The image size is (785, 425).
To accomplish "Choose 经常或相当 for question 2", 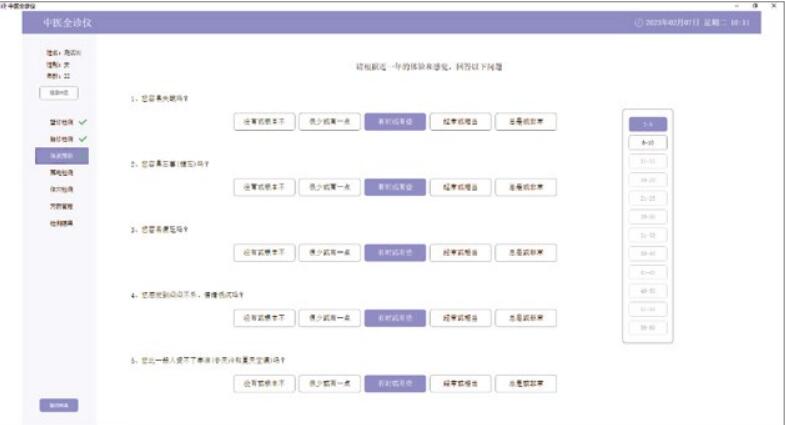I will (x=460, y=187).
